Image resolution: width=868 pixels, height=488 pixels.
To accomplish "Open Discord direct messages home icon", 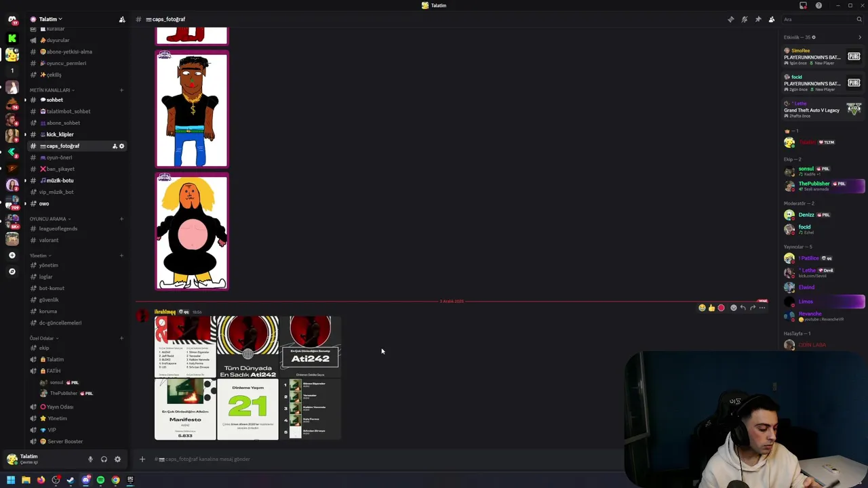I will 12,20.
